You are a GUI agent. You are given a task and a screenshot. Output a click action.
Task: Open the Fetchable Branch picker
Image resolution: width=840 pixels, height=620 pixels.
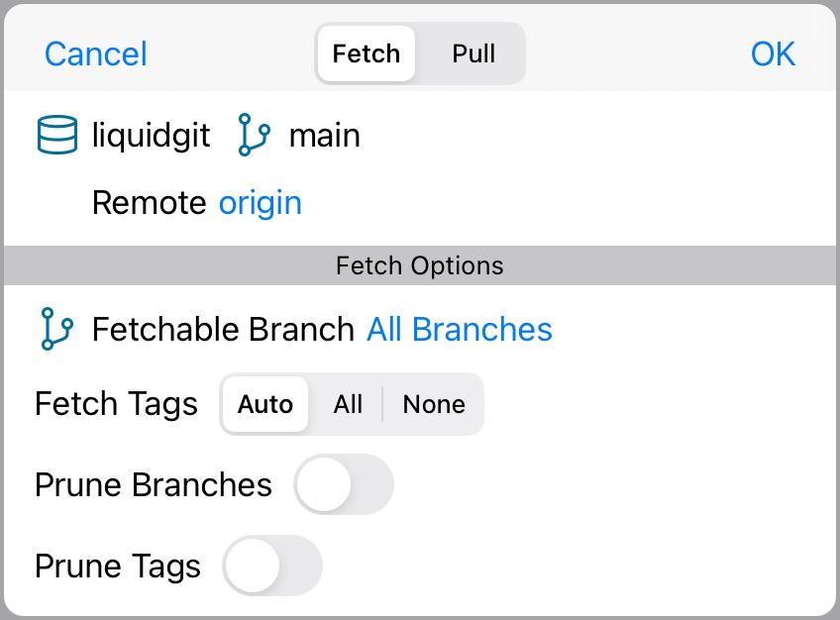(459, 329)
